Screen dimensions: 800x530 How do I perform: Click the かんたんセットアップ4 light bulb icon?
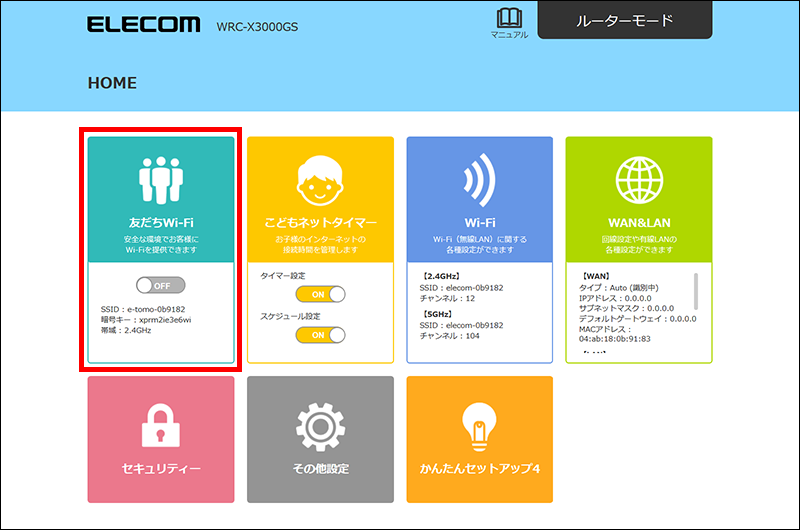pyautogui.click(x=479, y=426)
